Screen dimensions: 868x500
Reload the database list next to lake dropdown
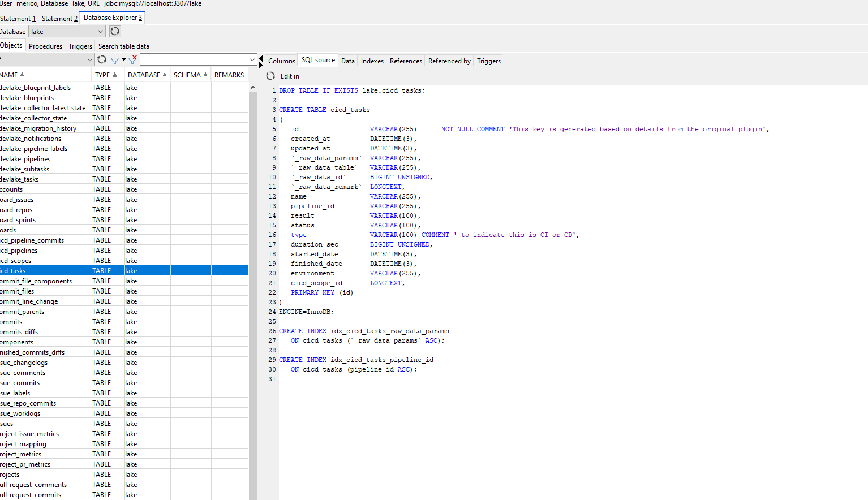tap(115, 31)
